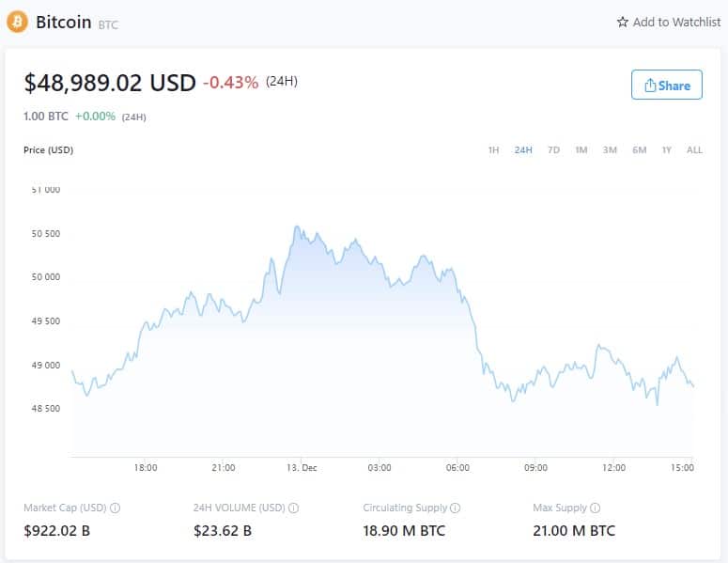The height and width of the screenshot is (563, 728).
Task: Click the 21.00 M BTC max supply
Action: pyautogui.click(x=574, y=530)
